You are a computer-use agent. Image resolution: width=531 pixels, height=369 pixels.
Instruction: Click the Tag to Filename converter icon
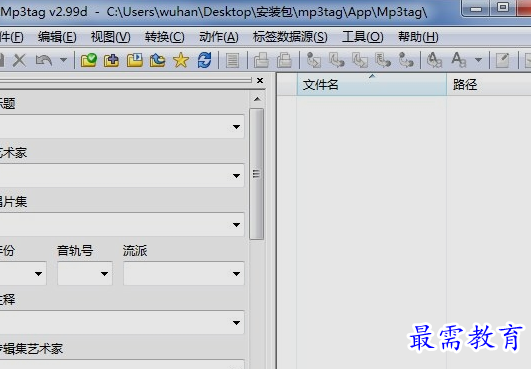tap(314, 61)
